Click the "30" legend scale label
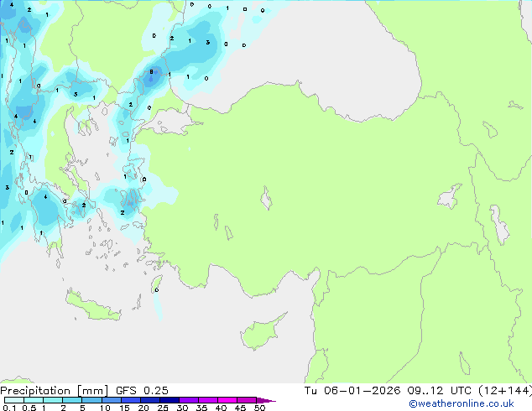The image size is (532, 411). (182, 408)
